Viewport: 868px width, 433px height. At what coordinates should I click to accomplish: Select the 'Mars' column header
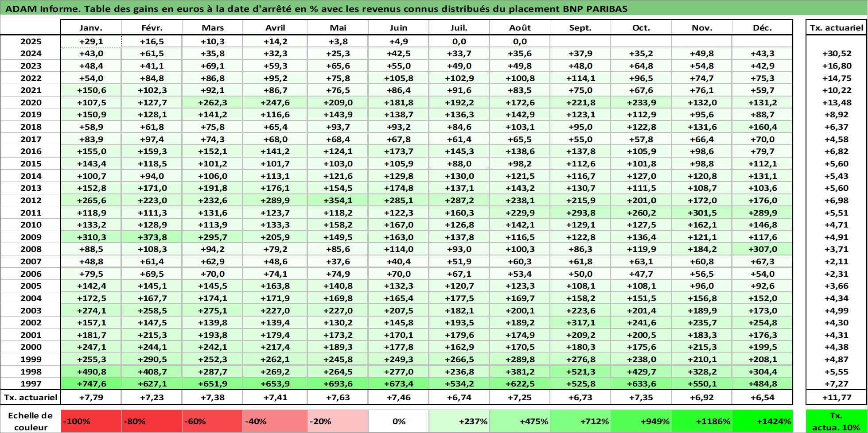[213, 27]
